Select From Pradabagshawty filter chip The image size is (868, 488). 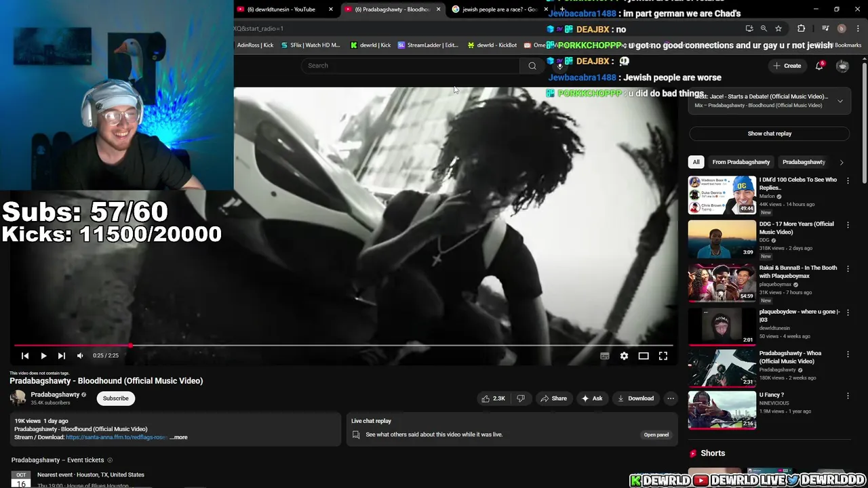pyautogui.click(x=741, y=162)
